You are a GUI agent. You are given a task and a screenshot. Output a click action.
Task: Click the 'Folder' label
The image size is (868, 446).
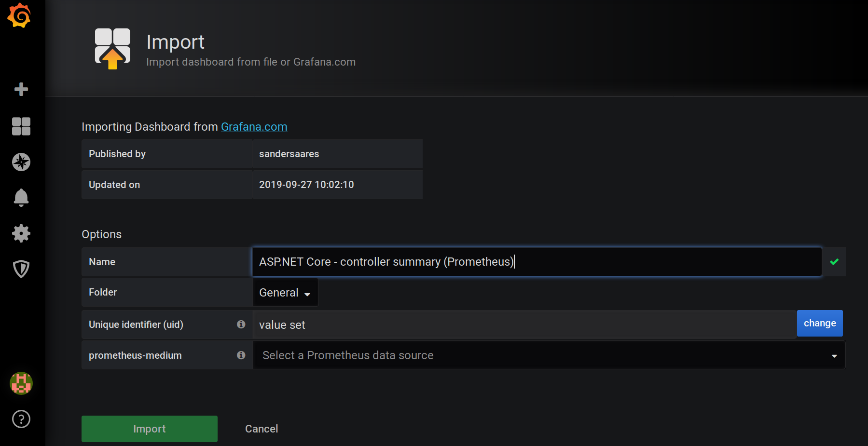click(103, 292)
